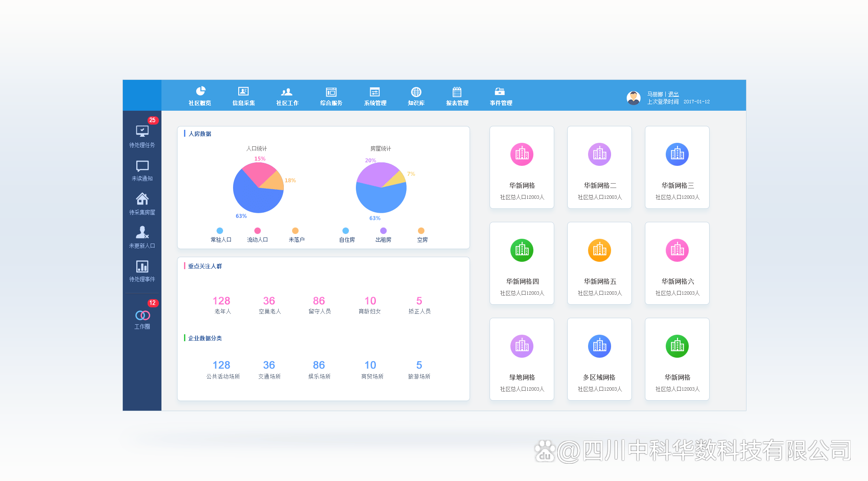
Task: Click the purple 华新网格二 building icon
Action: (599, 154)
